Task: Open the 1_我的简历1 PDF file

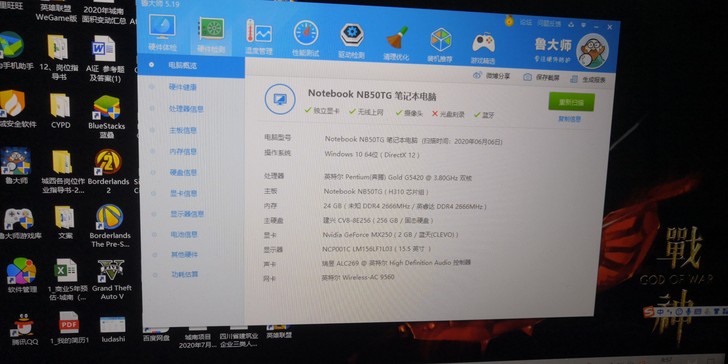Action: [69, 327]
